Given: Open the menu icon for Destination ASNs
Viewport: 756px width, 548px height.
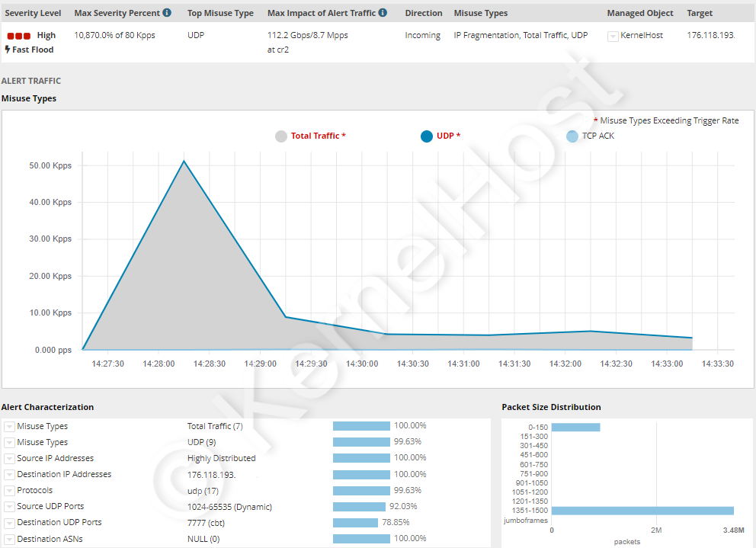Looking at the screenshot, I should point(9,539).
